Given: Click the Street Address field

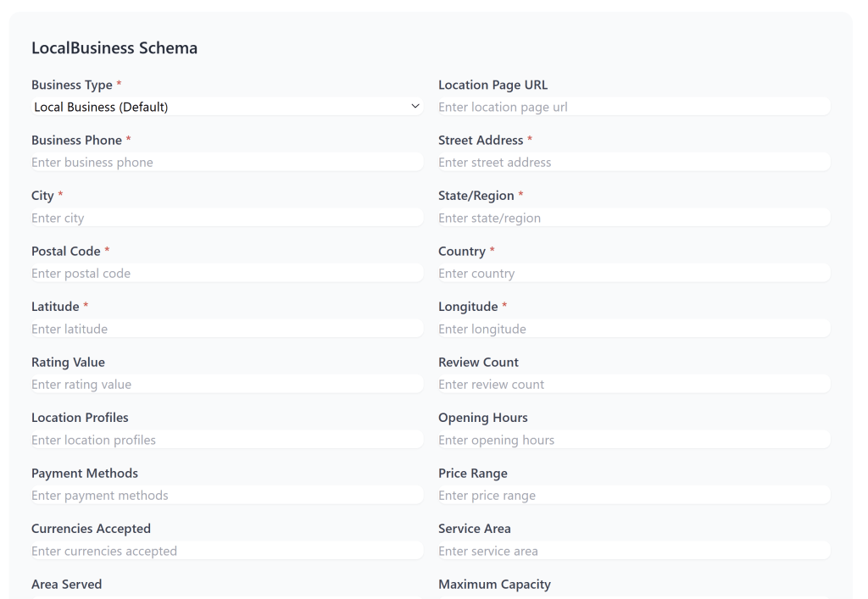Looking at the screenshot, I should point(633,163).
